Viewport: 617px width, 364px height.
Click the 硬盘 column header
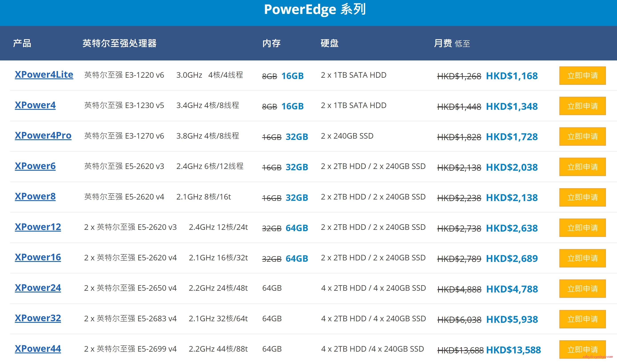click(x=330, y=43)
